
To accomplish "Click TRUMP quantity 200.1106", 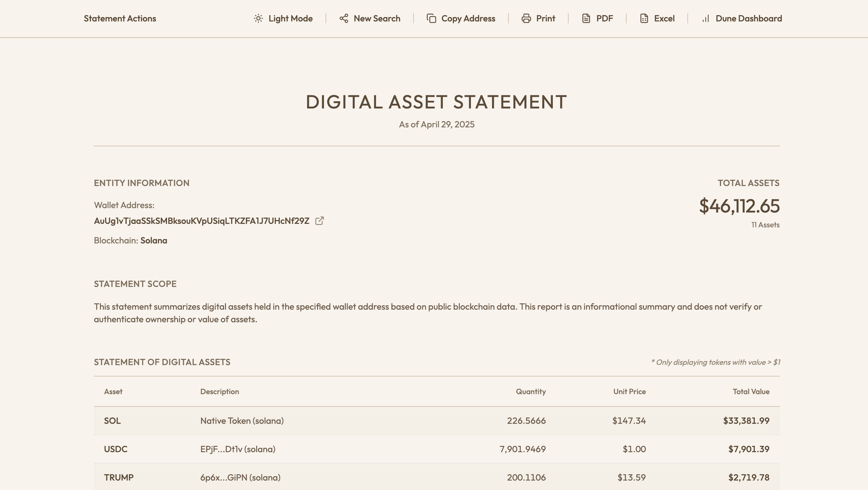I will 526,477.
